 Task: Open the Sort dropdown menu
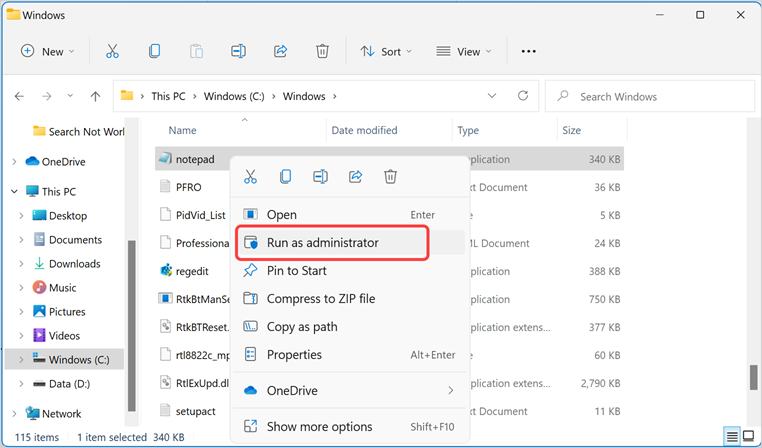(381, 51)
